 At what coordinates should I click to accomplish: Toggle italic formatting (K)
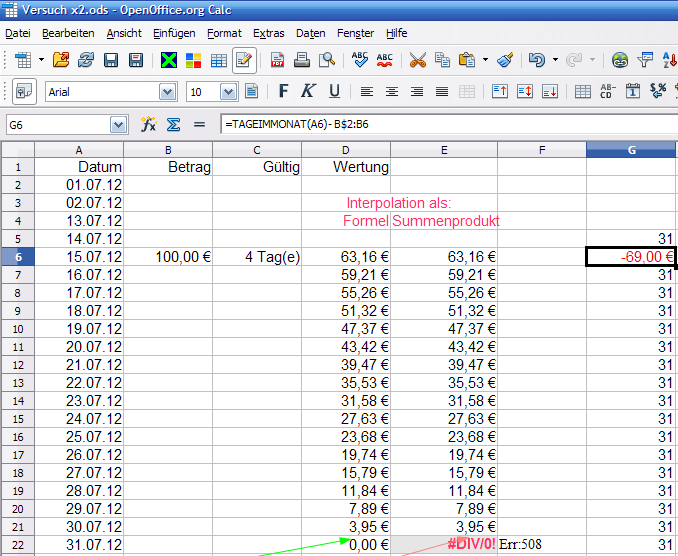coord(308,92)
